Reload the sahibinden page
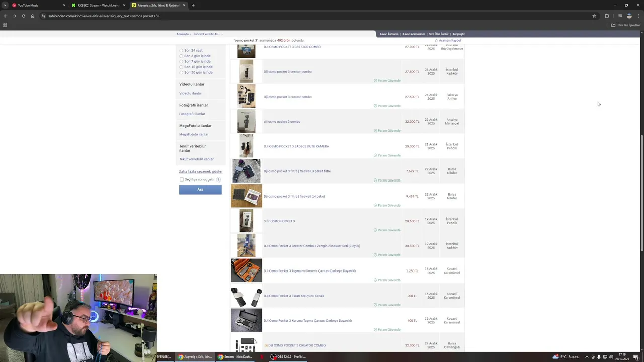Viewport: 644px width, 362px height. click(x=23, y=16)
